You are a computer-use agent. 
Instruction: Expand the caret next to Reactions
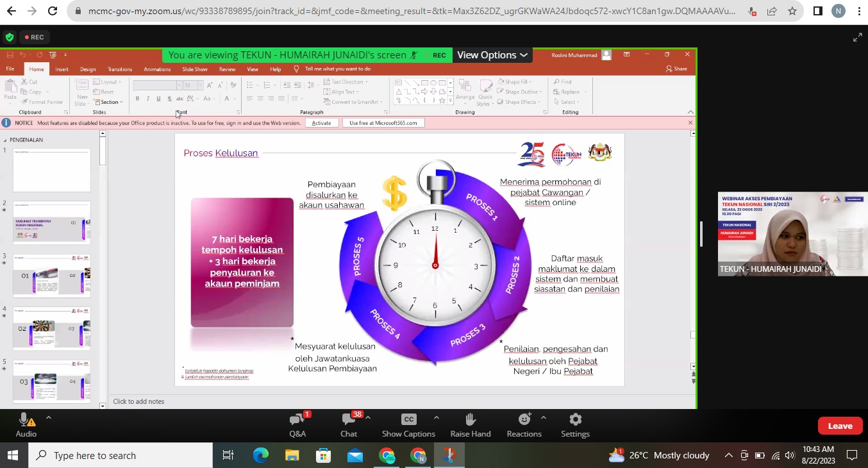point(543,417)
